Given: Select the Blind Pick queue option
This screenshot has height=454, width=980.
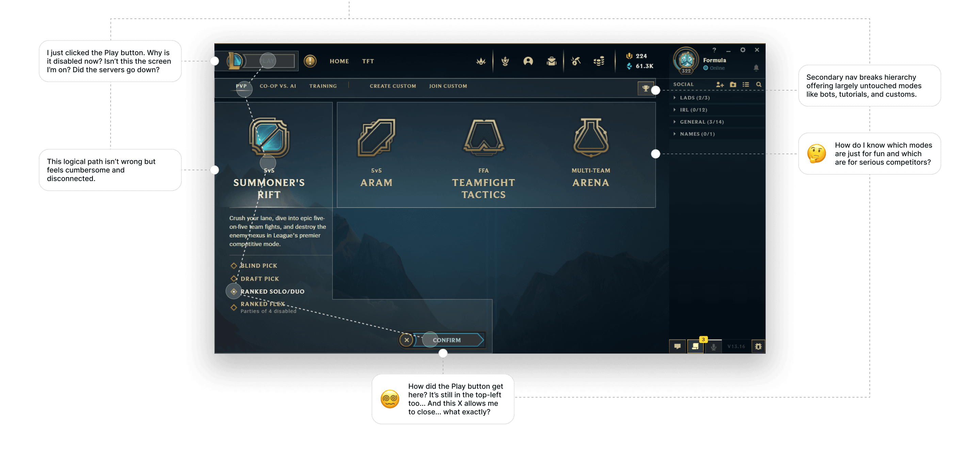Looking at the screenshot, I should pos(254,265).
